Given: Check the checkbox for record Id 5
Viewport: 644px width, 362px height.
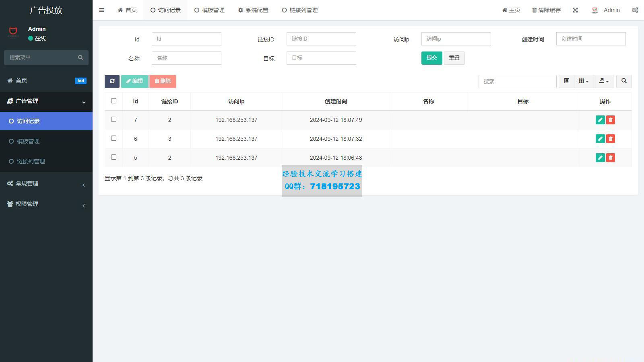Looking at the screenshot, I should point(114,157).
